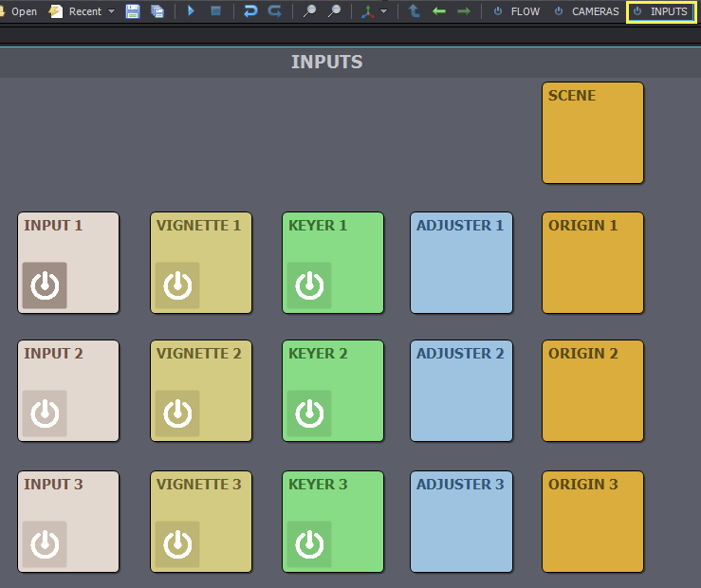
Task: Click the blue up-level arrow icon
Action: click(415, 11)
